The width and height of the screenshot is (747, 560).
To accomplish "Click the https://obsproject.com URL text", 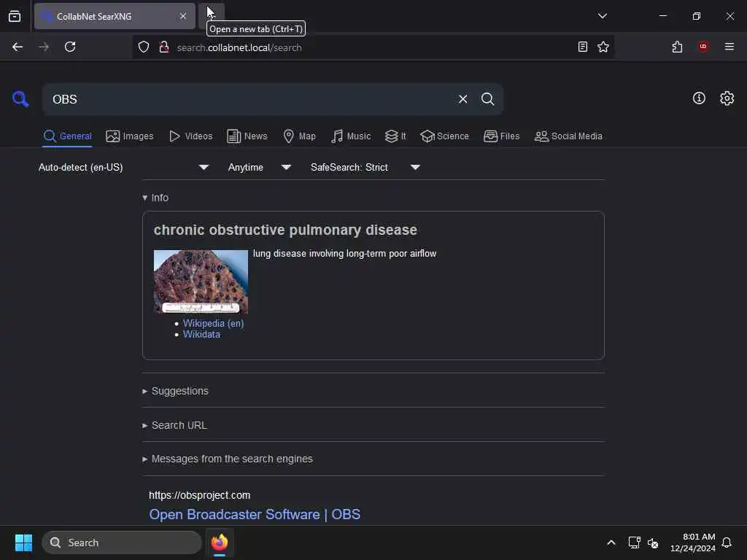I will (x=200, y=495).
